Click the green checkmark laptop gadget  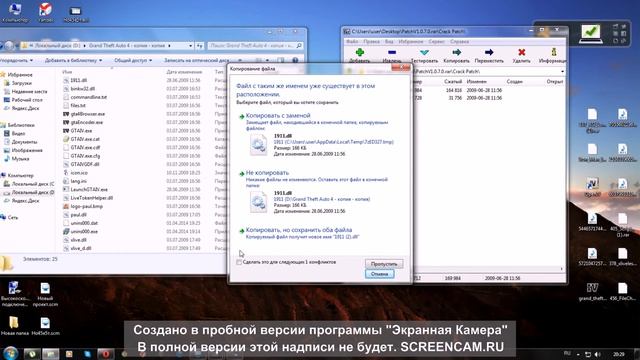pyautogui.click(x=590, y=33)
